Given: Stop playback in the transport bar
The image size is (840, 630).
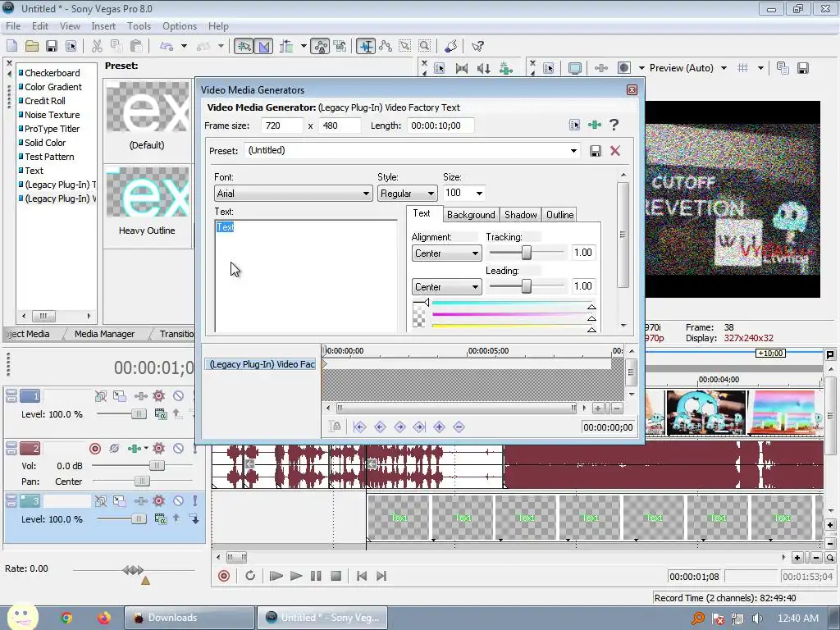Looking at the screenshot, I should click(x=336, y=576).
